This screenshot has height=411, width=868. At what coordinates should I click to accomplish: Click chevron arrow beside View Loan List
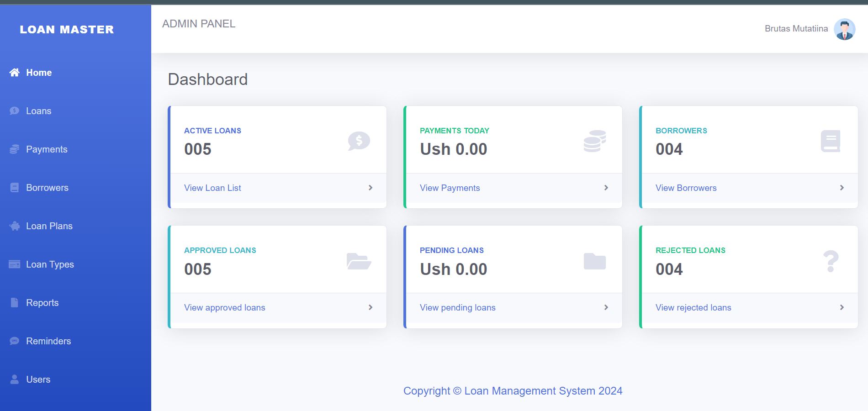click(370, 188)
